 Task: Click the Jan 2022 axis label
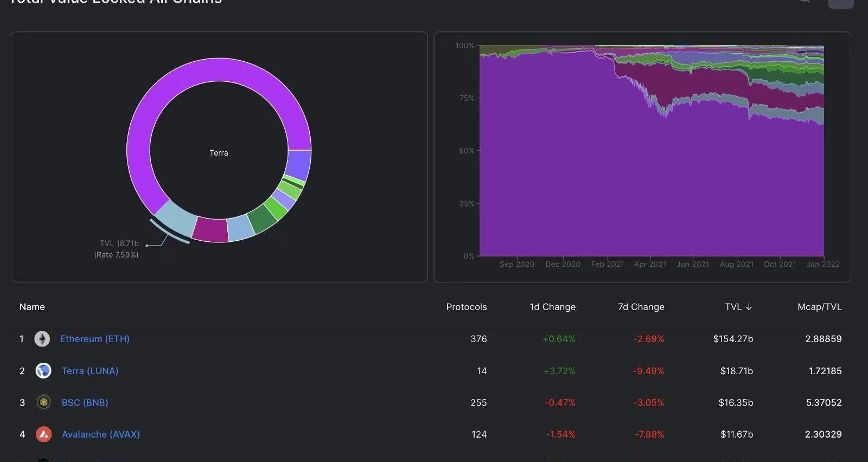823,264
